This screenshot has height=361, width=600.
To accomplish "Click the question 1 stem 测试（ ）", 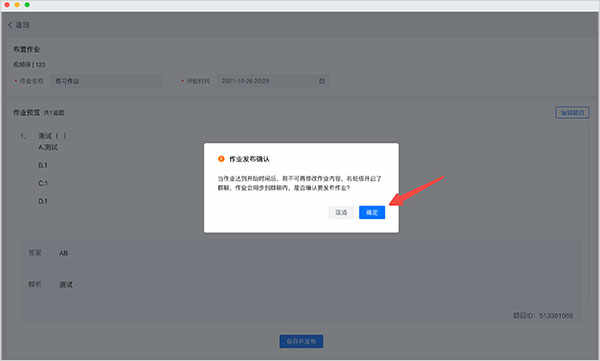I will [x=53, y=136].
